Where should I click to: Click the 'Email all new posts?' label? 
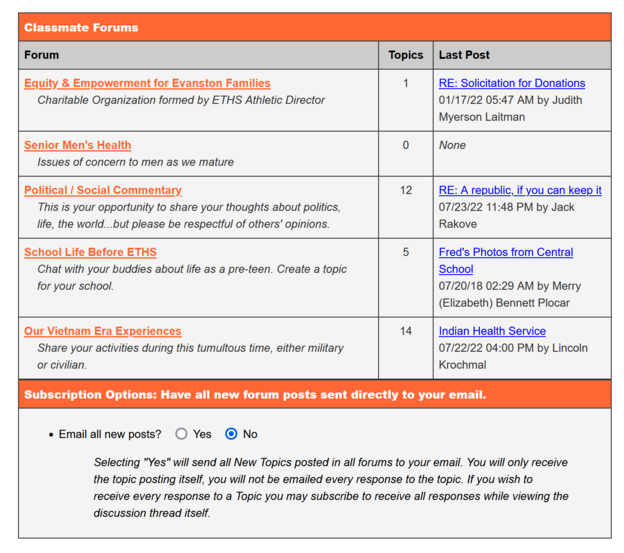coord(108,434)
